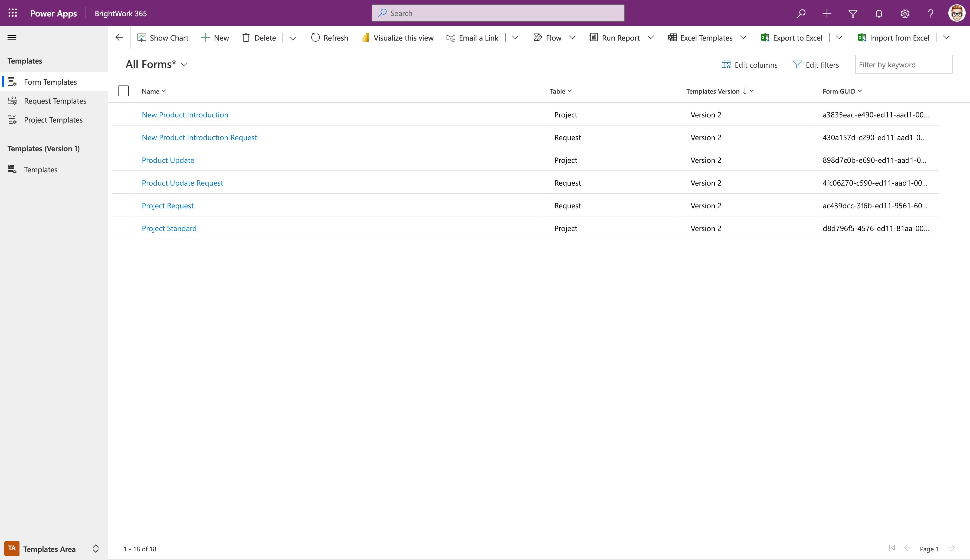Click the back arrow in the command bar
Image resolution: width=970 pixels, height=560 pixels.
[119, 38]
